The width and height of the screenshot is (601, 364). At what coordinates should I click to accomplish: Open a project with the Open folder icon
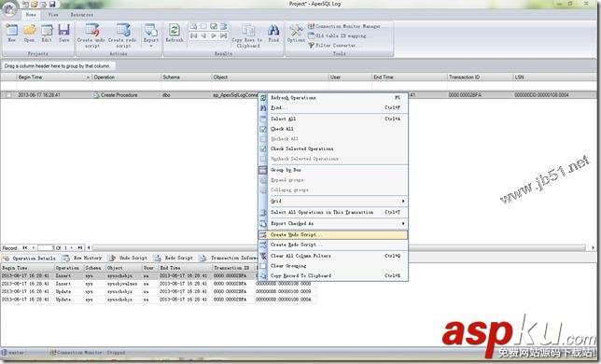click(29, 33)
